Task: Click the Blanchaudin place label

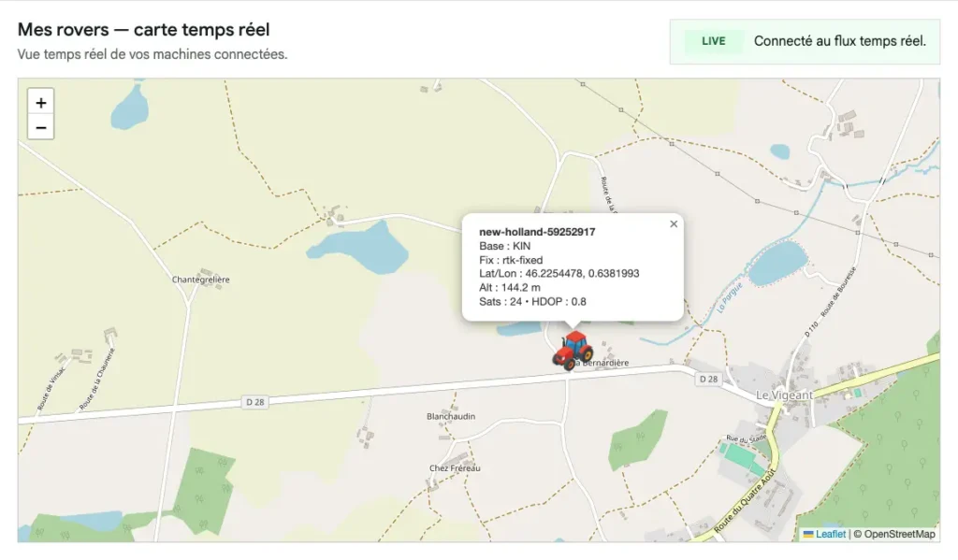Action: [451, 416]
